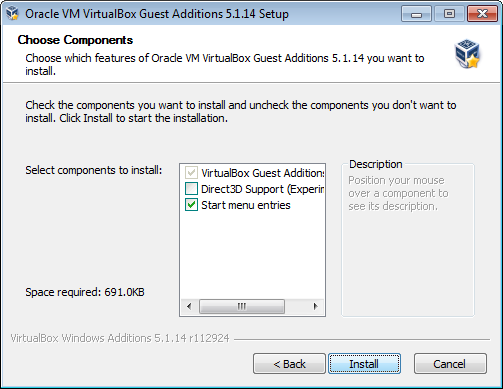Select the VirtualBox Guest Additions list item
This screenshot has width=503, height=389.
pos(263,173)
